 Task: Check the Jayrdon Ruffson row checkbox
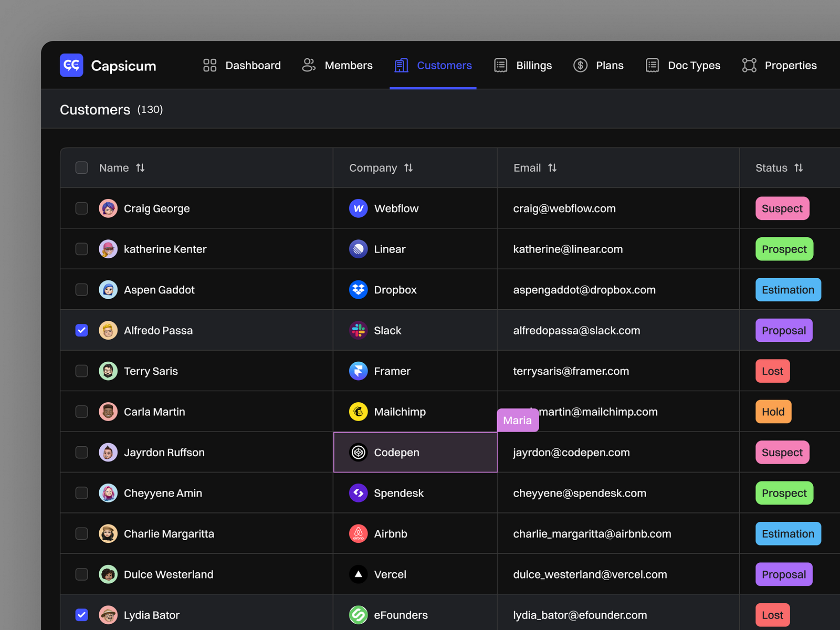point(82,453)
